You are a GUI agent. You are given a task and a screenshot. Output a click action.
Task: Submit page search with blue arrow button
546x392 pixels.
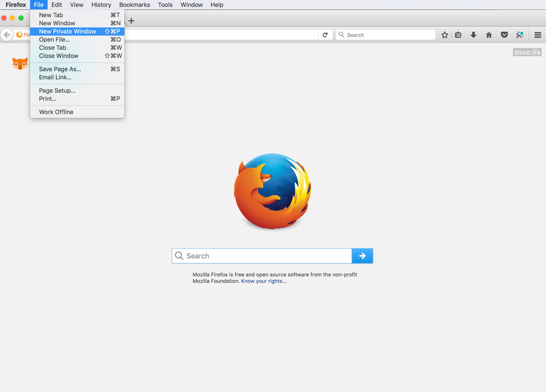362,256
